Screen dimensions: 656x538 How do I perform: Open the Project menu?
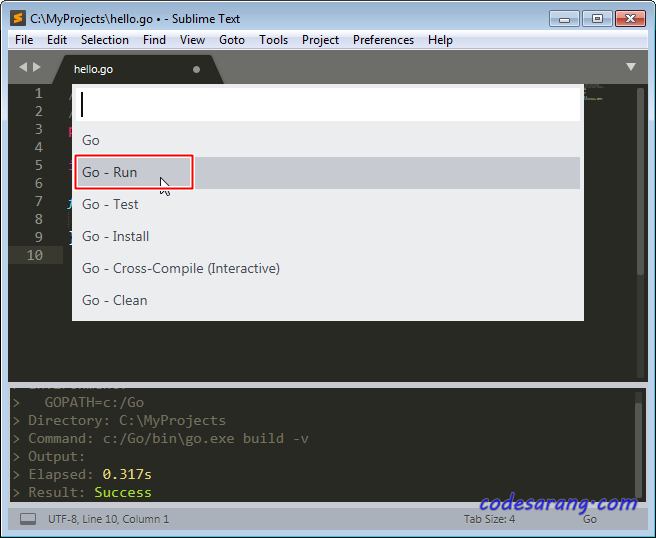[x=320, y=40]
